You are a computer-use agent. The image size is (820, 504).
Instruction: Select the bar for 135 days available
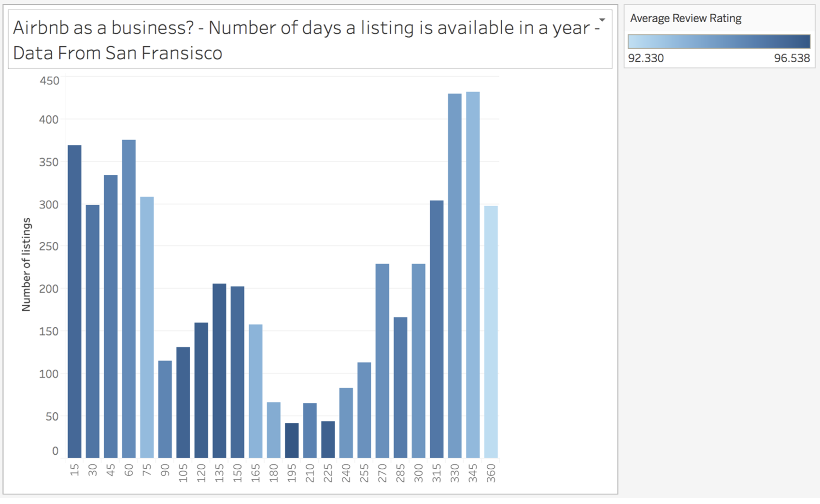219,370
